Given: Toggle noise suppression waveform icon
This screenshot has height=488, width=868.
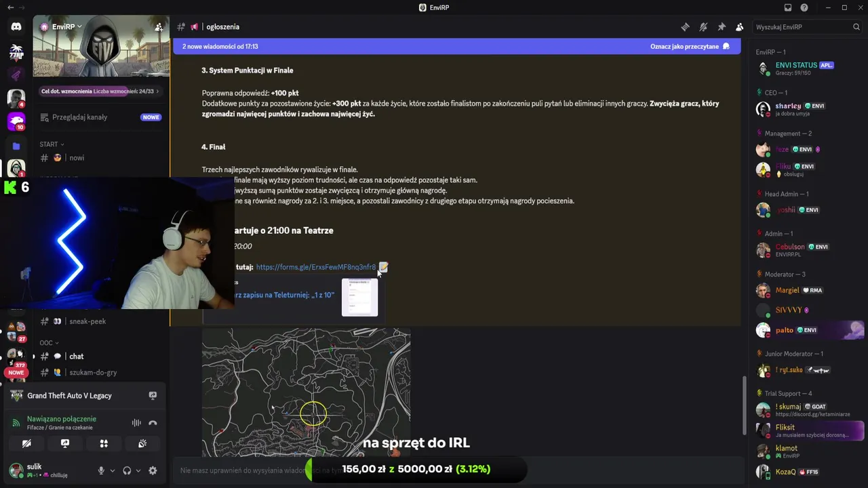Looking at the screenshot, I should click(136, 423).
